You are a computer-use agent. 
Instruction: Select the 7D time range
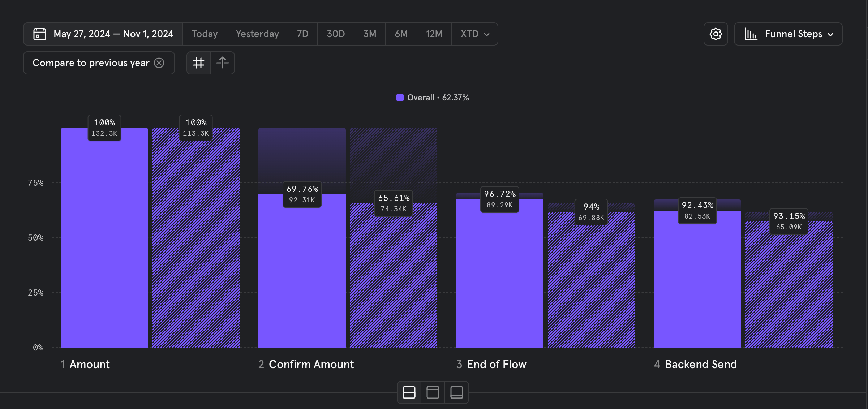302,34
